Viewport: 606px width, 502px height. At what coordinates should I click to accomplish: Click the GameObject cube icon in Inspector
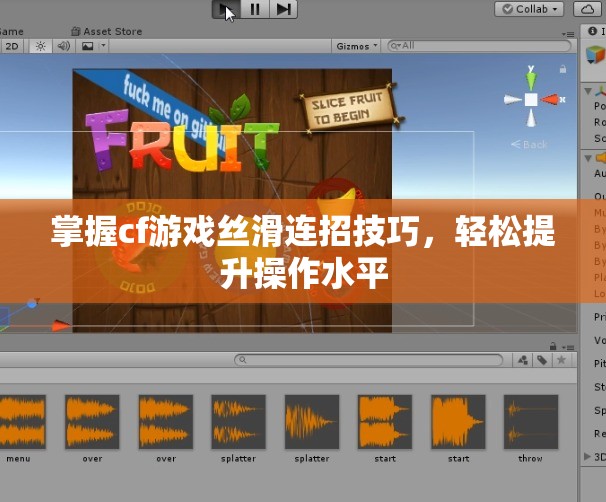coord(596,55)
